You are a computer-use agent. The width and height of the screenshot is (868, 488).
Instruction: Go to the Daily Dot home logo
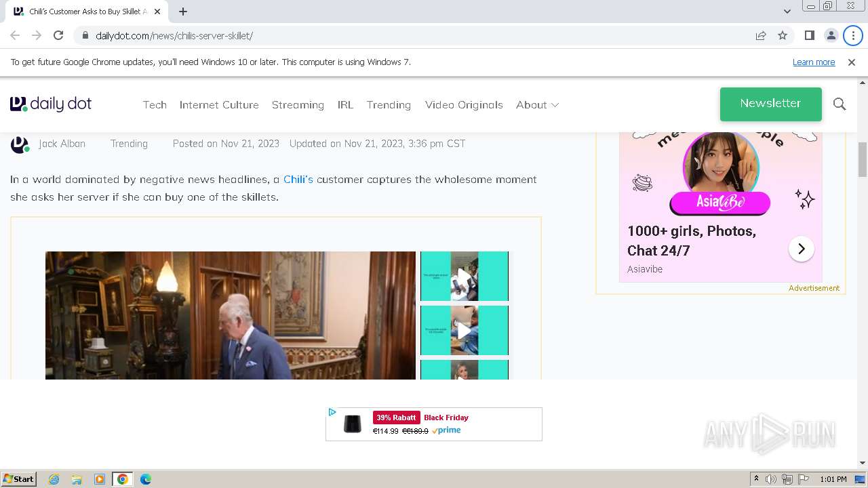(51, 104)
